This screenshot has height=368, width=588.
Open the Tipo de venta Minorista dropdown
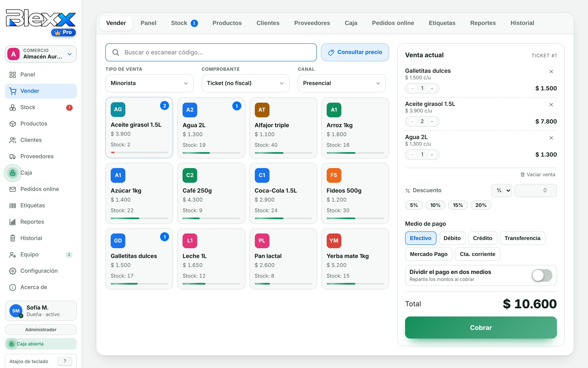(x=149, y=83)
